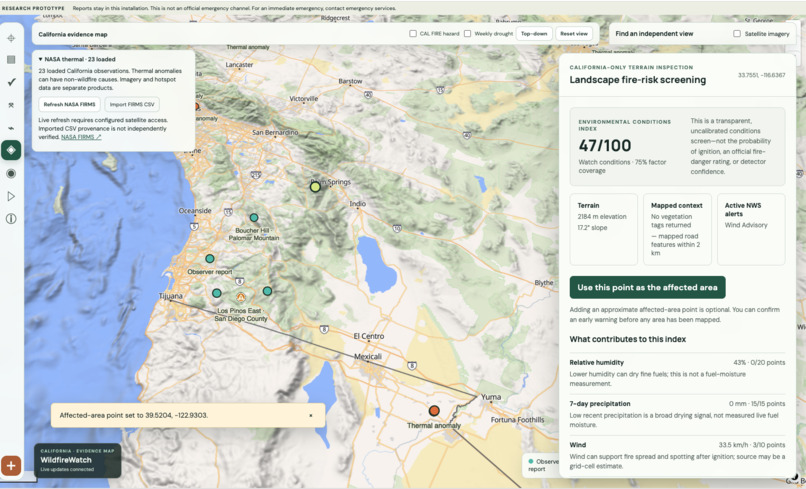The height and width of the screenshot is (489, 806).
Task: Click the orange warning marker at Los Pinos East
Action: tap(241, 297)
